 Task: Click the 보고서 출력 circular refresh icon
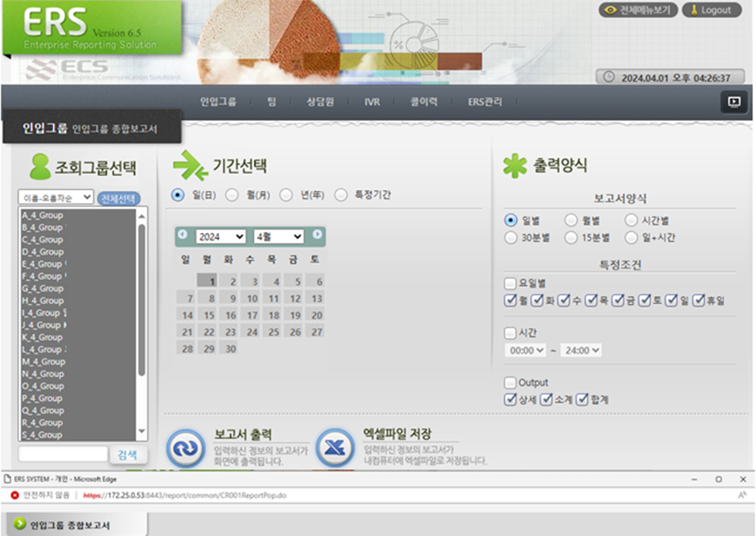(x=185, y=448)
